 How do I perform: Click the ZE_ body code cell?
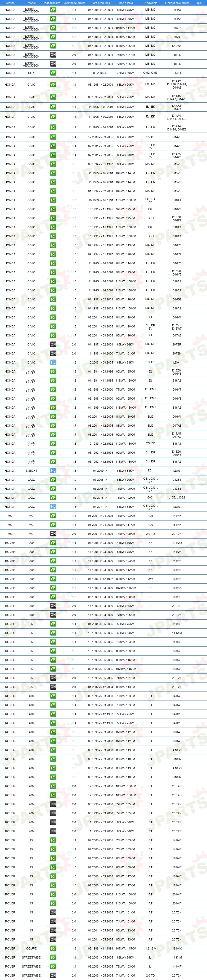click(150, 471)
